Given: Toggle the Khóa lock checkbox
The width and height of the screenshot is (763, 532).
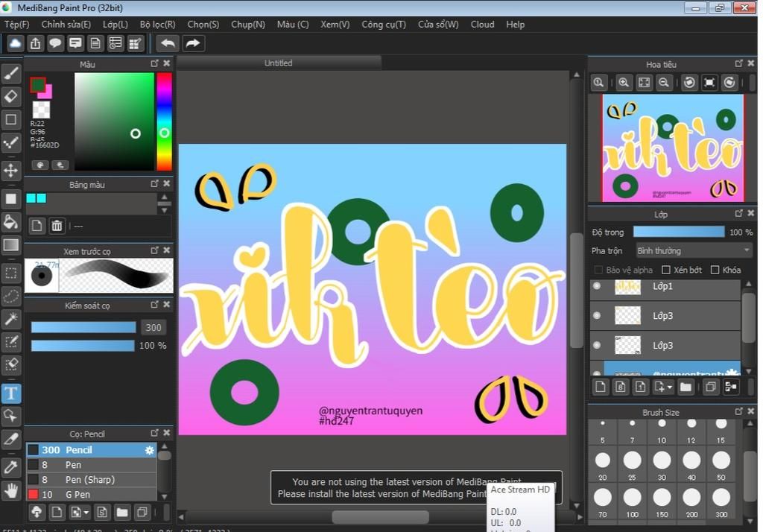Looking at the screenshot, I should pyautogui.click(x=715, y=270).
